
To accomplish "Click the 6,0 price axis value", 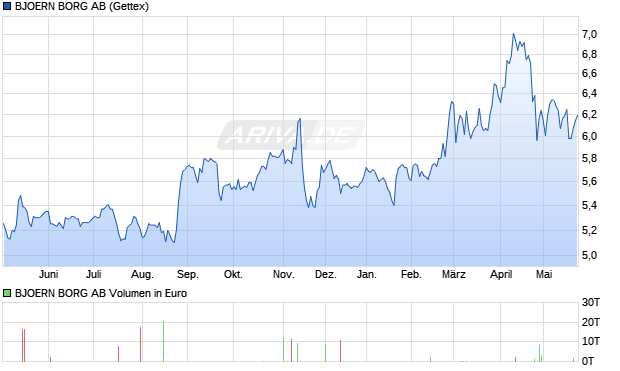I will pyautogui.click(x=589, y=136).
